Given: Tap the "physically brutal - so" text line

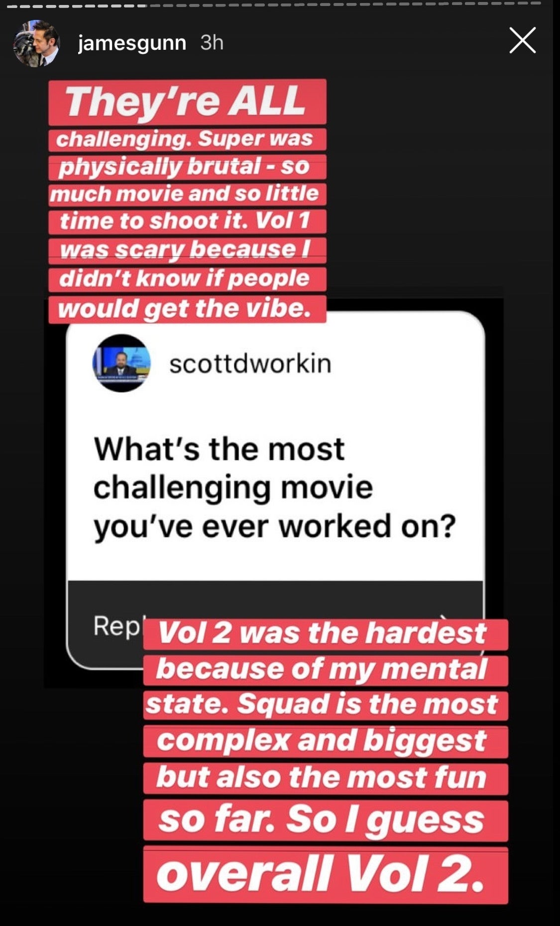Looking at the screenshot, I should tap(187, 167).
